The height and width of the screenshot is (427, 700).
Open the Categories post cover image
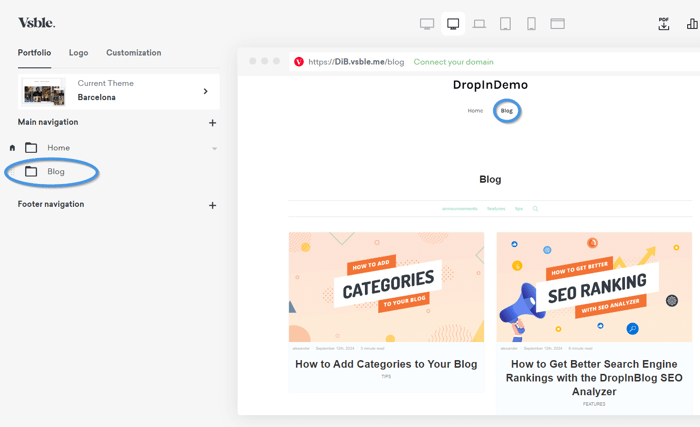point(386,287)
